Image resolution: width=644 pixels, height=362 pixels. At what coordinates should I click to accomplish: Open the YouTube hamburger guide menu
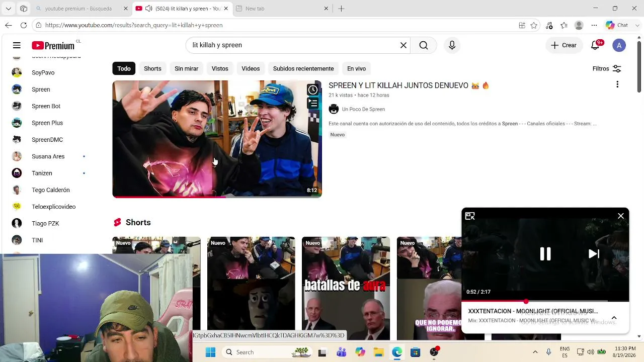click(17, 45)
